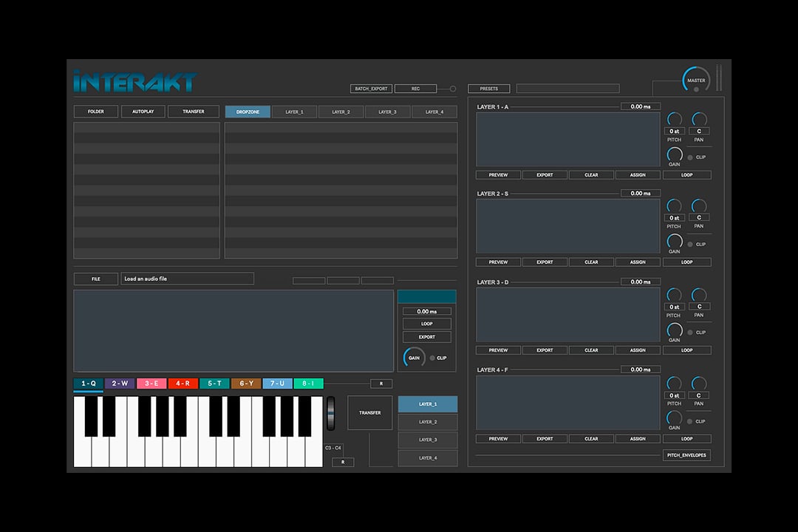Open the FOLDER browser button
The width and height of the screenshot is (798, 532).
95,112
